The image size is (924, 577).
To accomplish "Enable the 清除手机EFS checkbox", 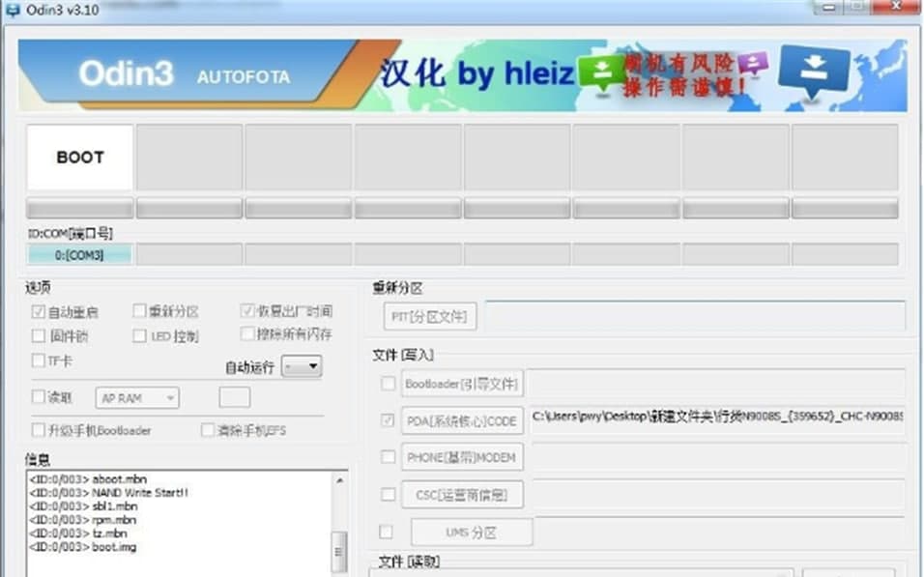I will tap(208, 430).
